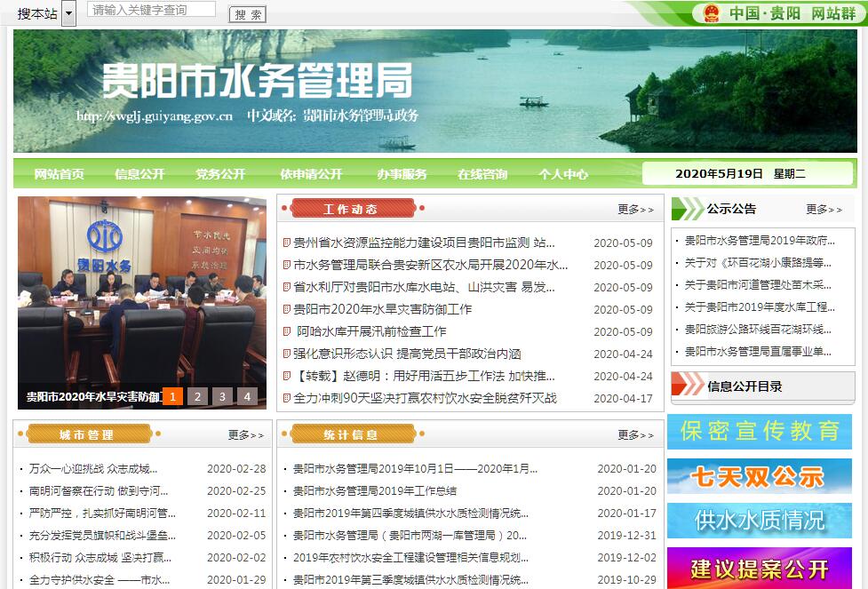Open the 保密宣传教育 banner
868x589 pixels.
[760, 432]
